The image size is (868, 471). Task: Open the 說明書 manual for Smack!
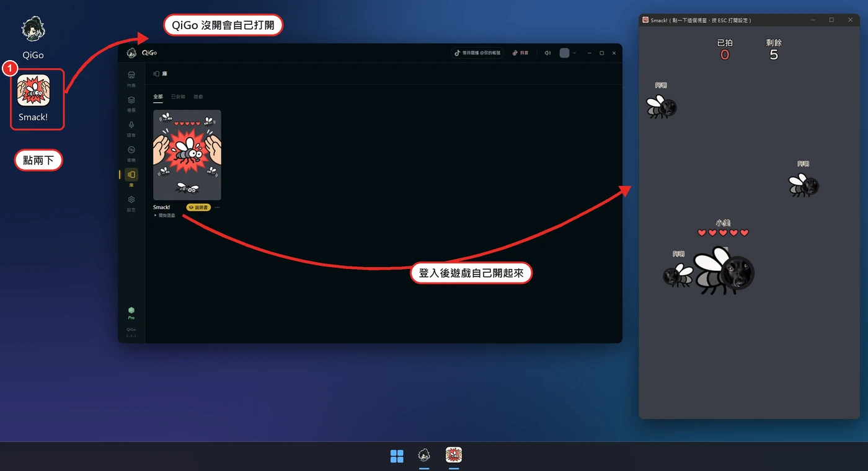coord(198,207)
